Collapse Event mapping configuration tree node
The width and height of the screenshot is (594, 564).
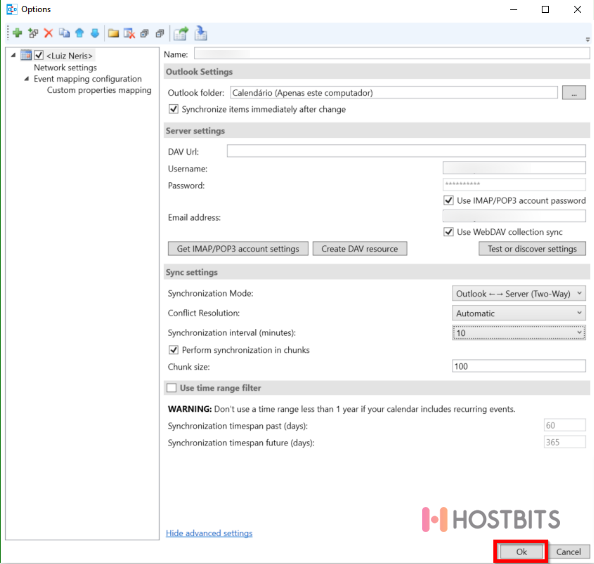click(27, 79)
